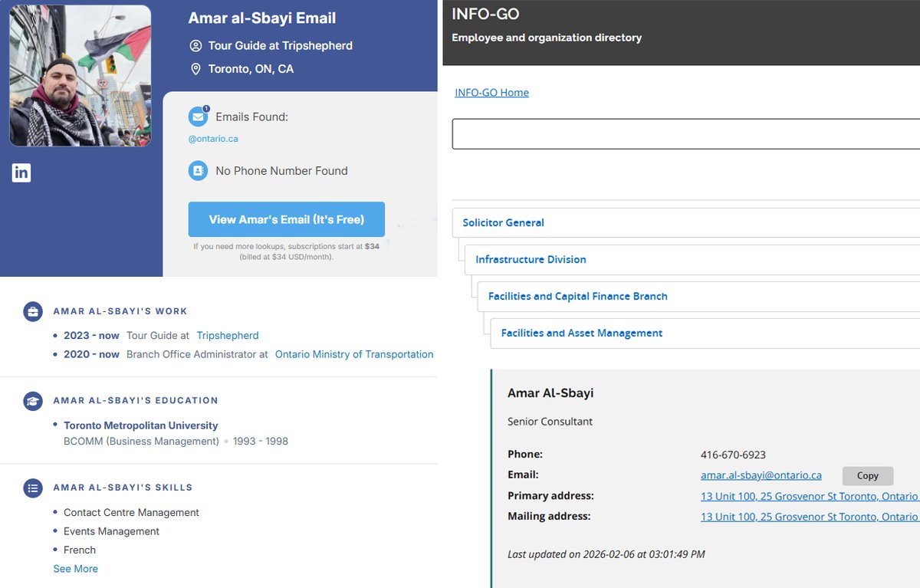Click the envelope icon next to Emails Found
This screenshot has height=588, width=920.
pos(199,117)
